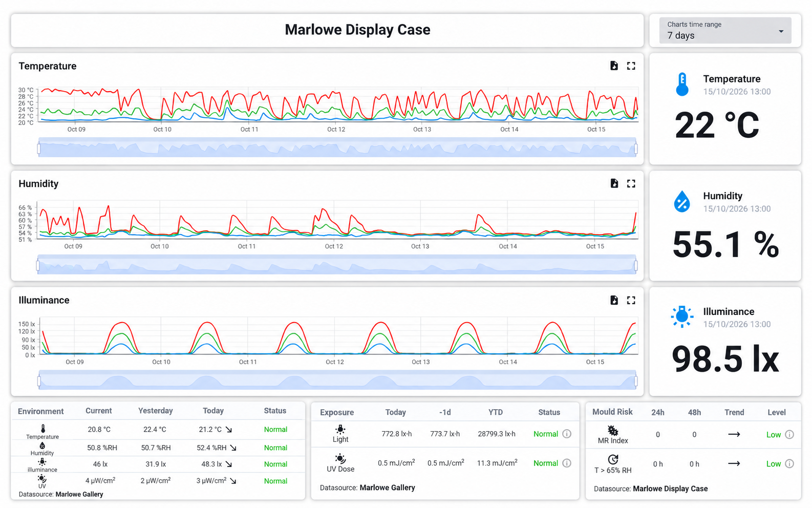Click the Yesterday column header
This screenshot has width=812, height=508.
pos(156,411)
